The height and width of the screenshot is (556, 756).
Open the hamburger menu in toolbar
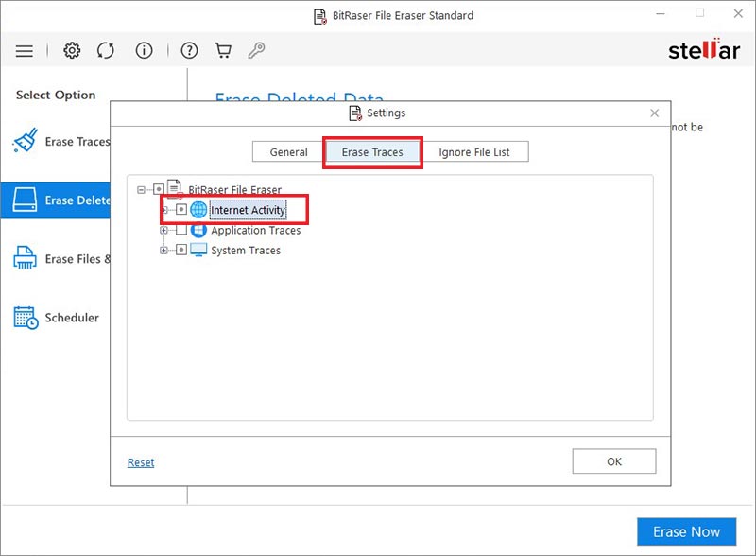pyautogui.click(x=25, y=51)
